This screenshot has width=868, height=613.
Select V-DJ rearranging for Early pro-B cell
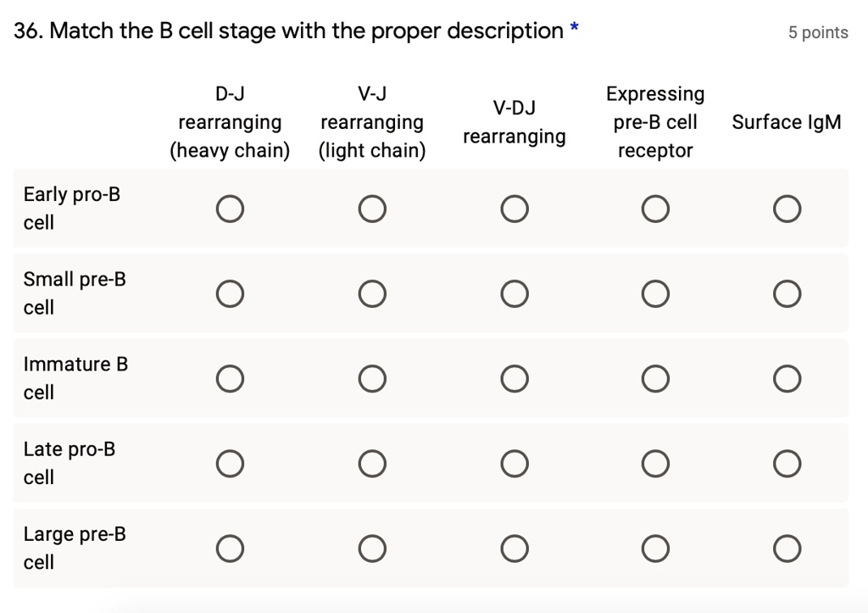(515, 208)
